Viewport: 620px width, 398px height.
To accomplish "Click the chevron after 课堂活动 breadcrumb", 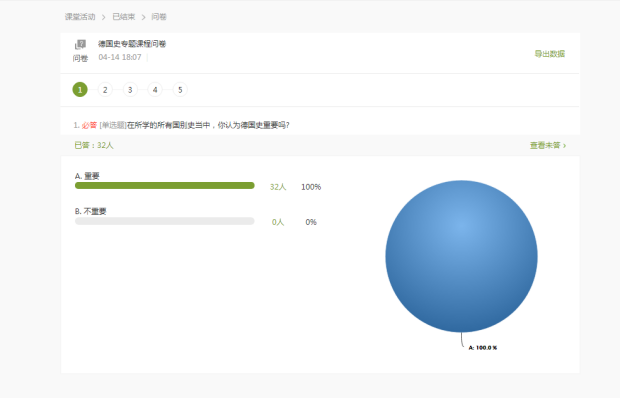I will [104, 17].
